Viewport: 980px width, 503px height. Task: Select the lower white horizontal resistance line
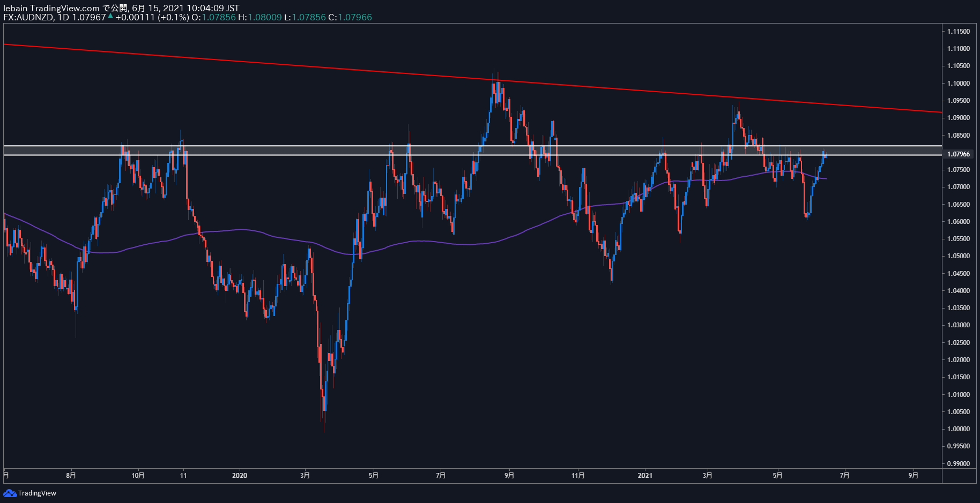(473, 155)
